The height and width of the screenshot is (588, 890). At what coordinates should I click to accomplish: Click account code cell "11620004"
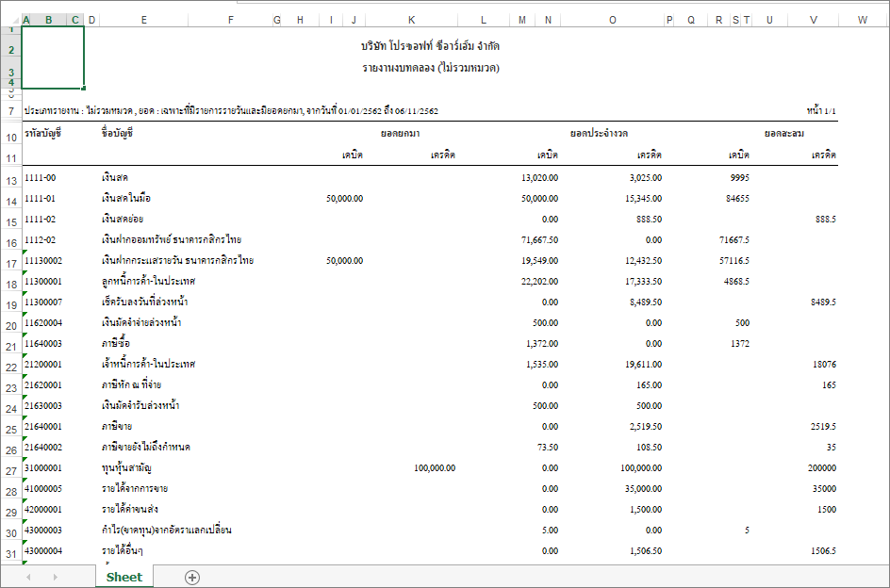pyautogui.click(x=43, y=323)
